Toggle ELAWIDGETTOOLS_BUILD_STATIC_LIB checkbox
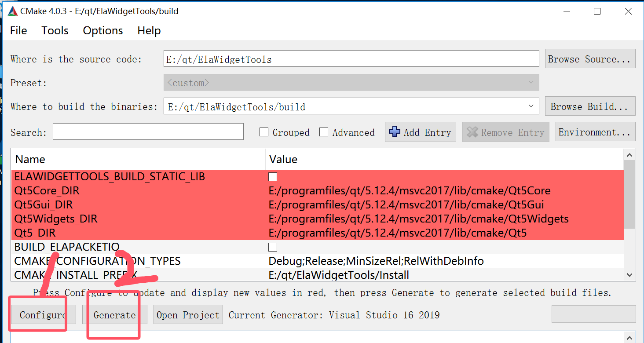This screenshot has width=644, height=343. tap(273, 176)
